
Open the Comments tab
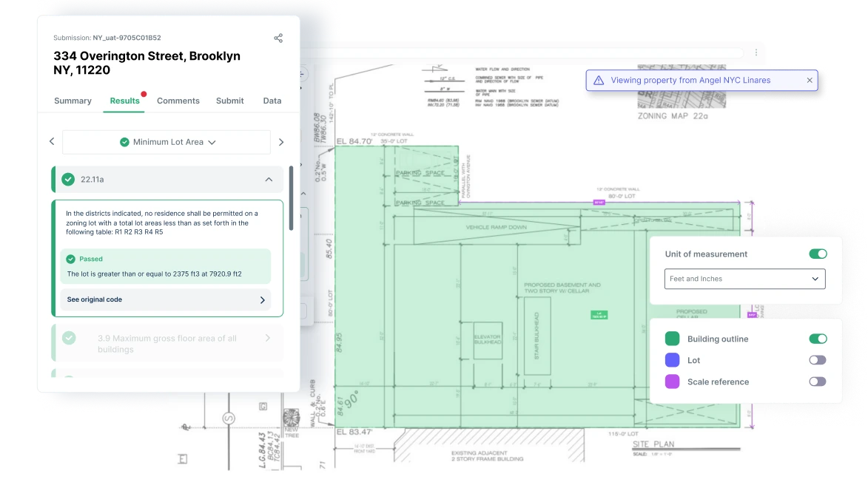(x=178, y=101)
